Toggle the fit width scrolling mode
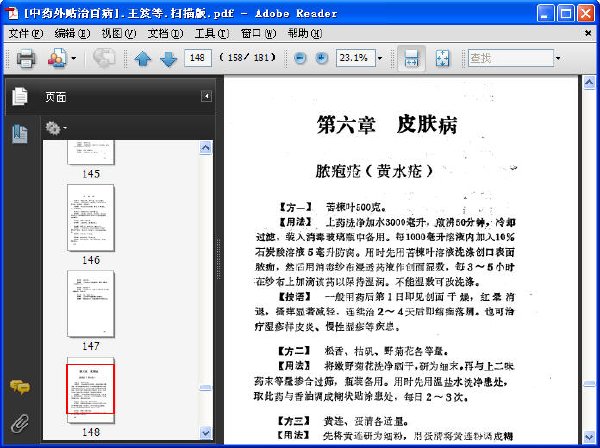600x448 pixels. tap(411, 58)
